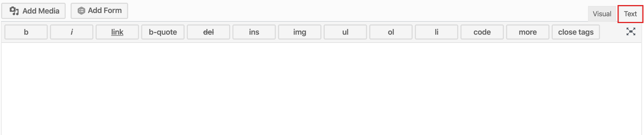This screenshot has width=644, height=135.
Task: Open the Add Form dialog
Action: [99, 11]
